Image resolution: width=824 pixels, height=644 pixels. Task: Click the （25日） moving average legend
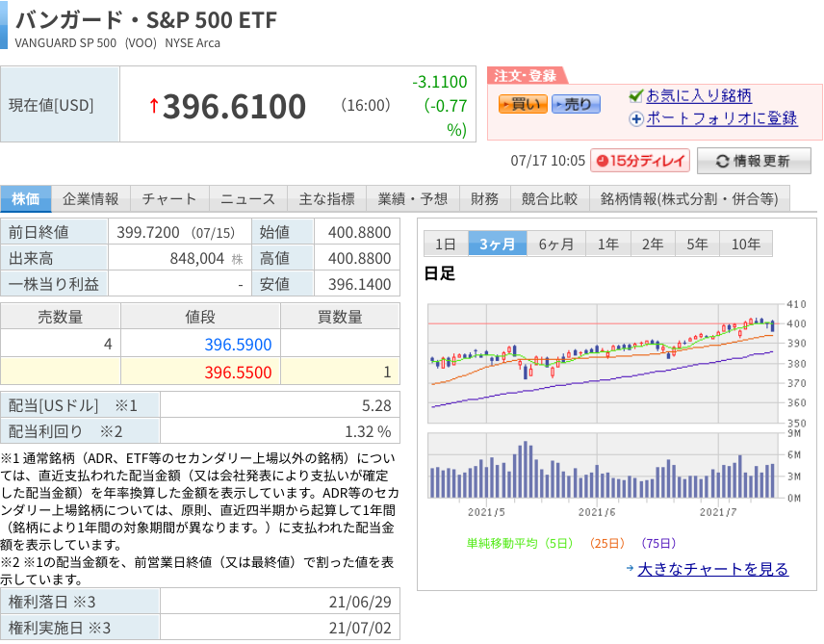click(606, 543)
